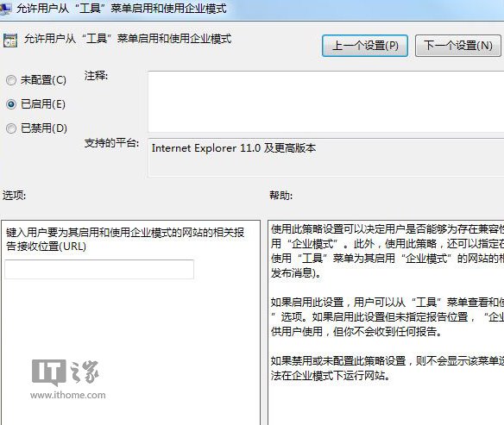Viewport: 504px width, 425px height.
Task: Click the www.ithome.com watermark text
Action: tap(68, 395)
